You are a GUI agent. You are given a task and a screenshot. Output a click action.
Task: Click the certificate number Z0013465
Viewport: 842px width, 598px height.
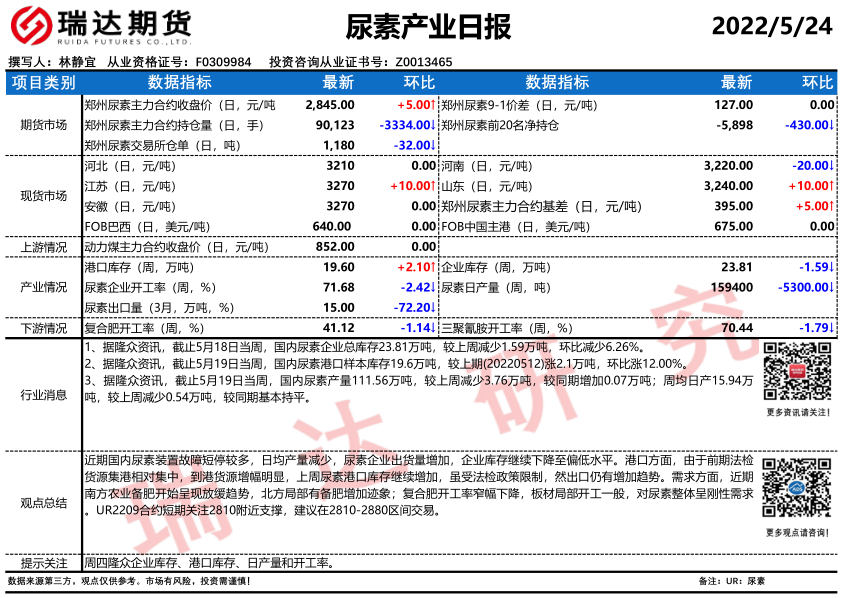(423, 62)
